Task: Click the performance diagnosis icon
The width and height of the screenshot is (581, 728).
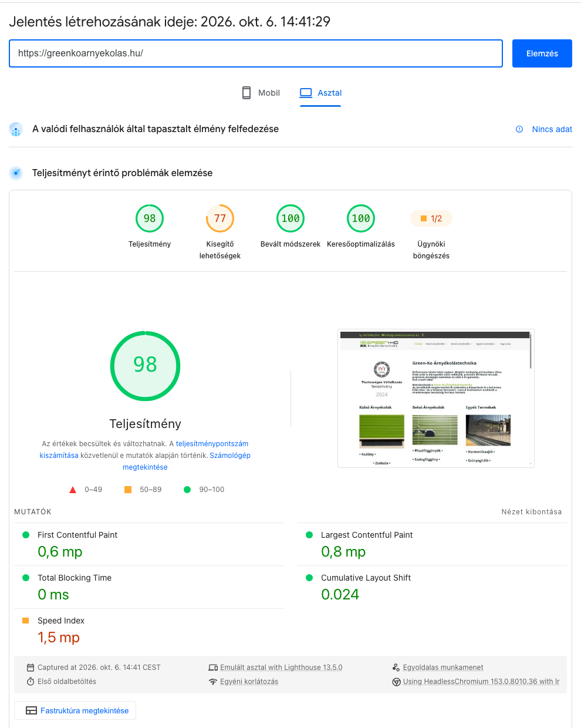Action: click(x=16, y=173)
